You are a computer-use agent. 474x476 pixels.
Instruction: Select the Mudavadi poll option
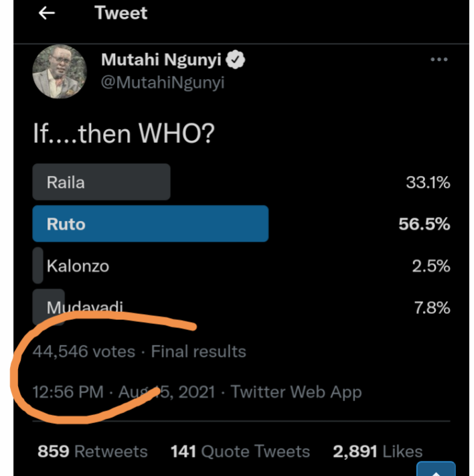(x=85, y=307)
